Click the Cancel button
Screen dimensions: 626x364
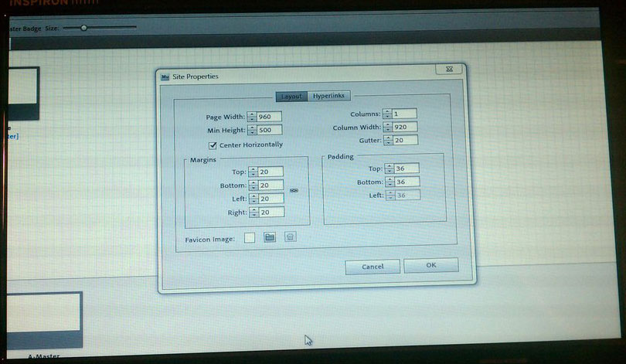click(x=373, y=267)
